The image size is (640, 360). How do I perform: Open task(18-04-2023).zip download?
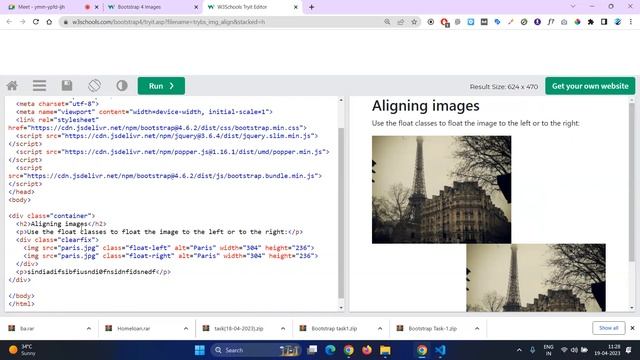point(238,328)
